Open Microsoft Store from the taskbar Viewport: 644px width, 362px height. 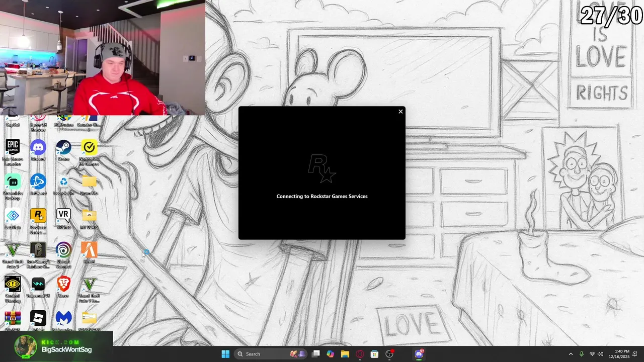point(374,354)
